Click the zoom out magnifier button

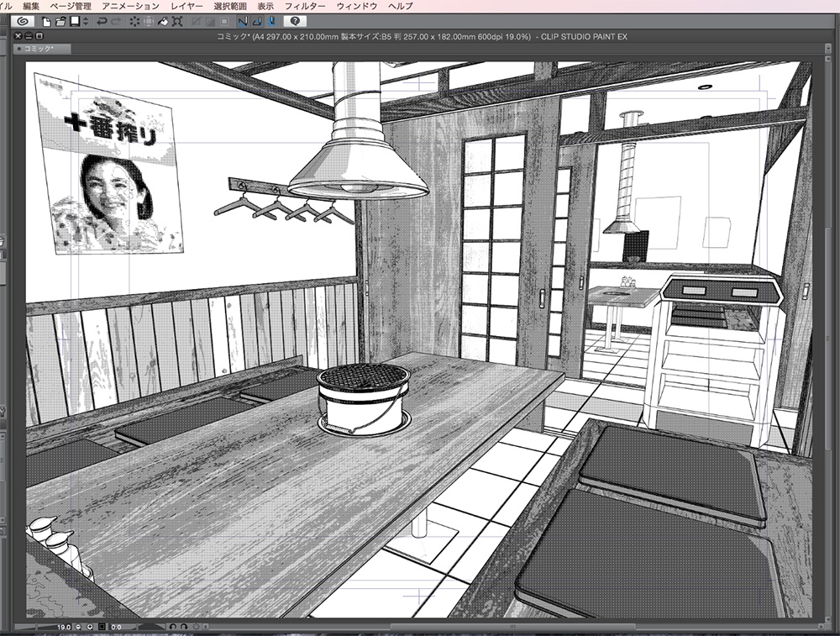click(x=78, y=627)
